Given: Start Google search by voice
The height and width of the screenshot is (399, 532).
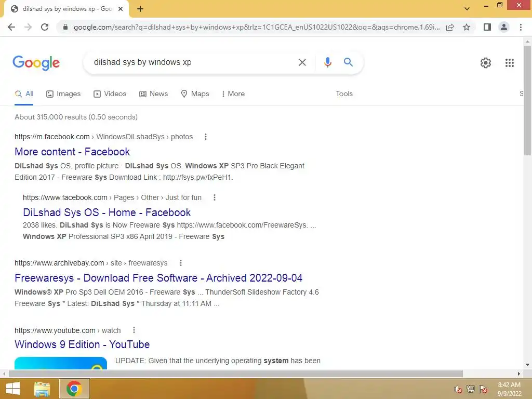Looking at the screenshot, I should pos(327,62).
